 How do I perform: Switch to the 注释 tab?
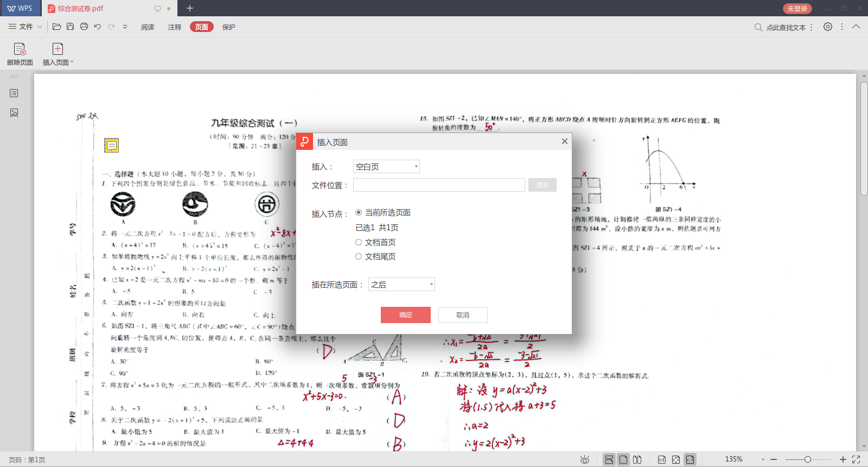pos(175,27)
